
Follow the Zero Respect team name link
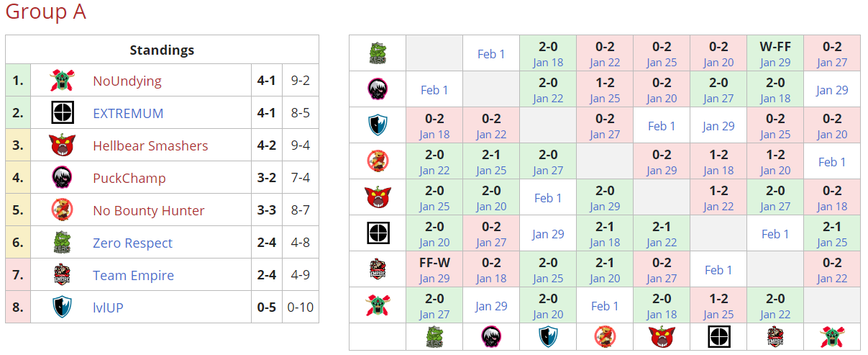[x=132, y=243]
